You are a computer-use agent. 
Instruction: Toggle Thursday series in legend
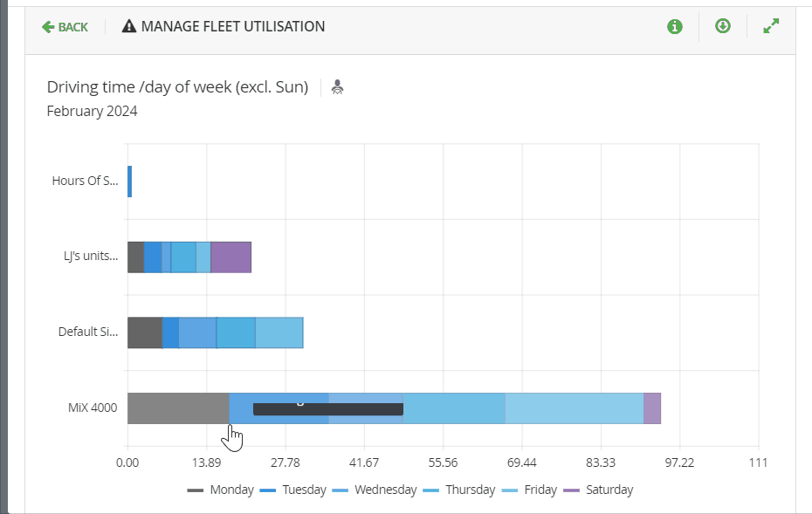click(459, 490)
